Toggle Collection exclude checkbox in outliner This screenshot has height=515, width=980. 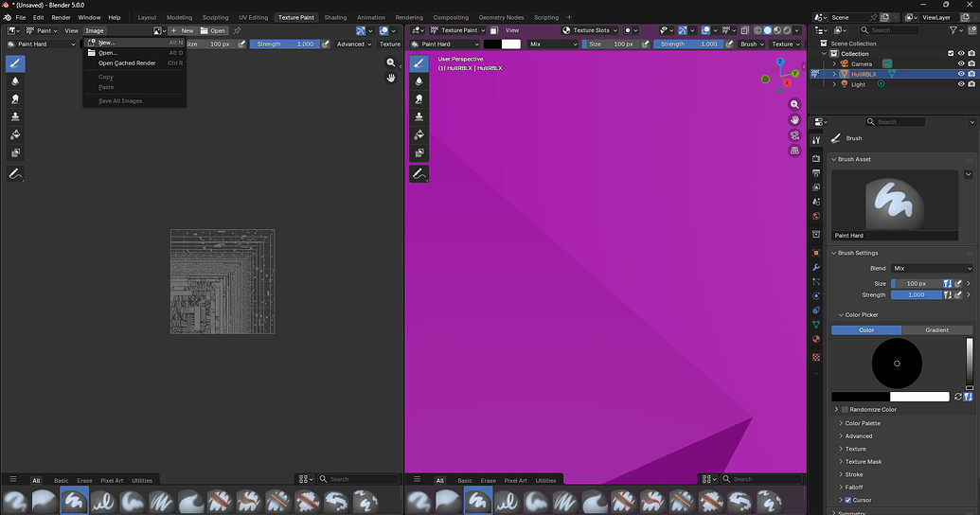[951, 54]
